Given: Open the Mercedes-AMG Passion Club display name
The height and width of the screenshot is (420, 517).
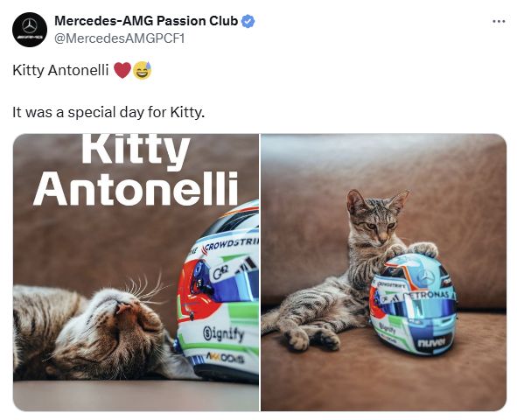Looking at the screenshot, I should (146, 21).
